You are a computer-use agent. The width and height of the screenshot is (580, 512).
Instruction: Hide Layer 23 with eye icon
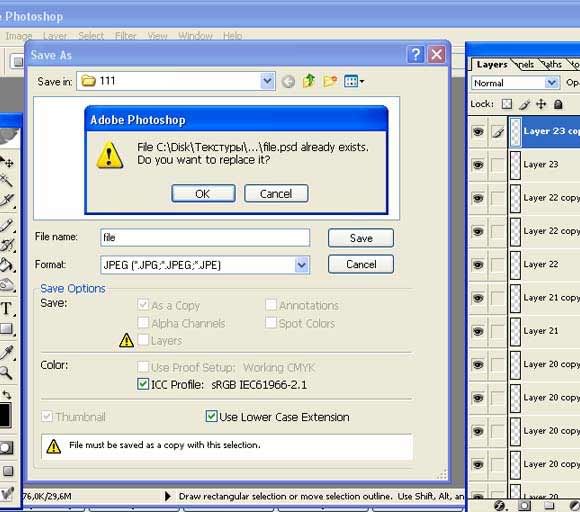tap(478, 165)
